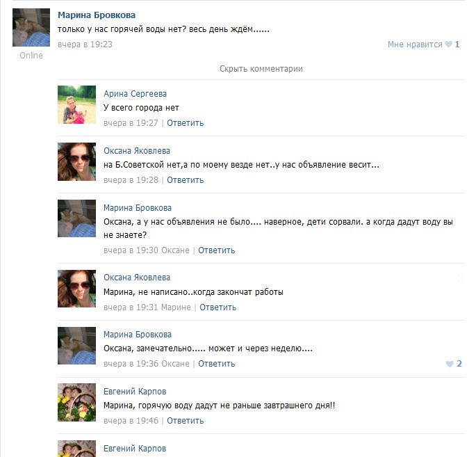The height and width of the screenshot is (457, 476).
Task: Click Евгений Карпов's avatar on the 19:46 comment
Action: coord(77,402)
